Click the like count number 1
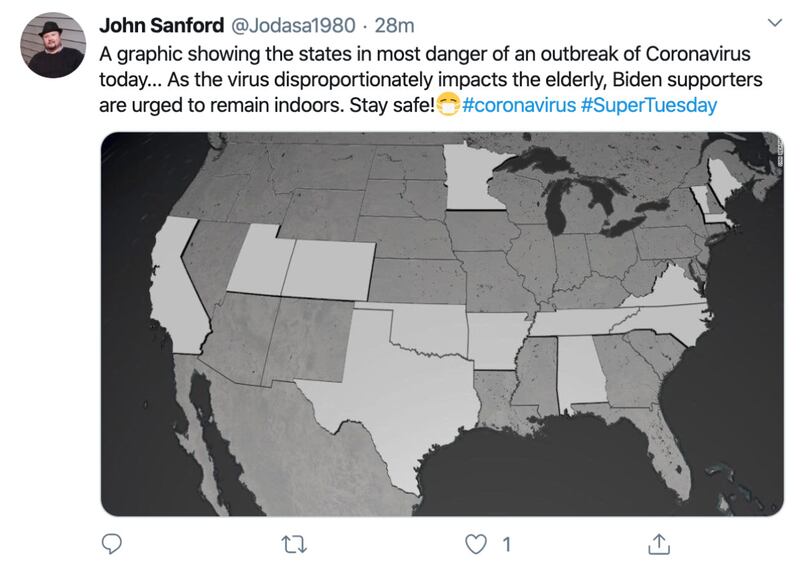The width and height of the screenshot is (800, 569). pyautogui.click(x=506, y=543)
